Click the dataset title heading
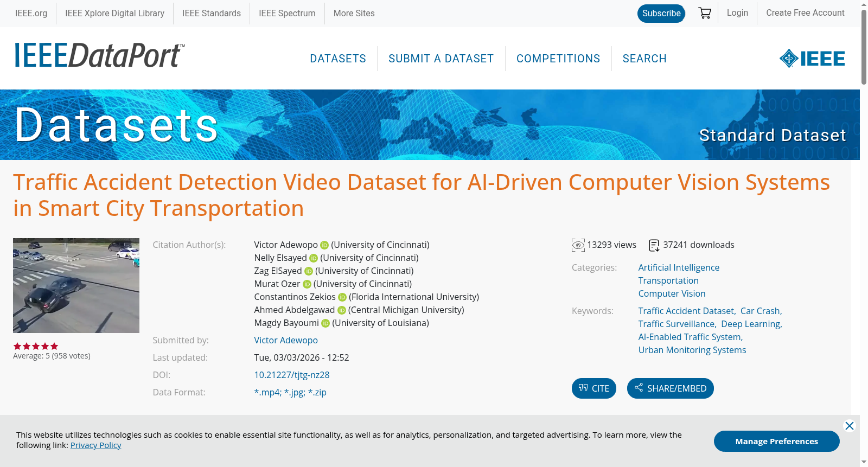 422,195
